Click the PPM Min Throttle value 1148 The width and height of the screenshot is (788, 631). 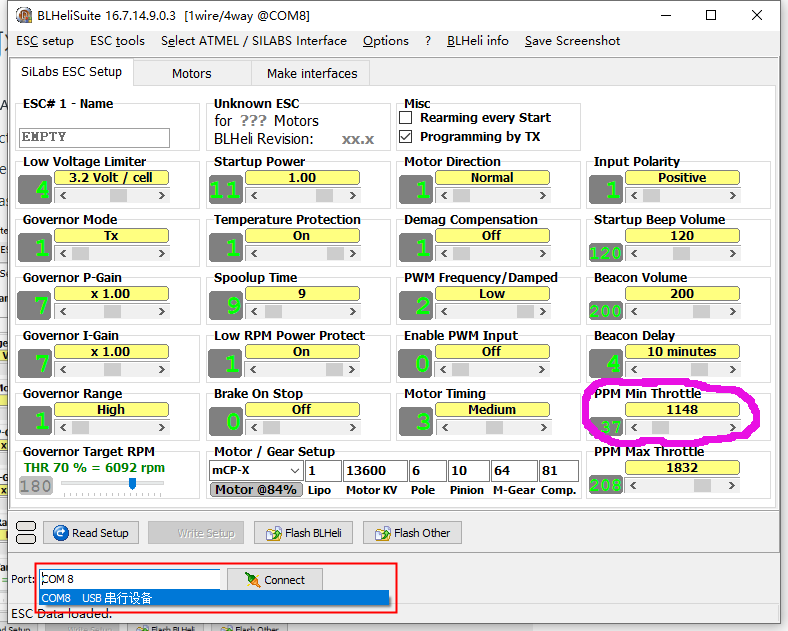(x=682, y=409)
